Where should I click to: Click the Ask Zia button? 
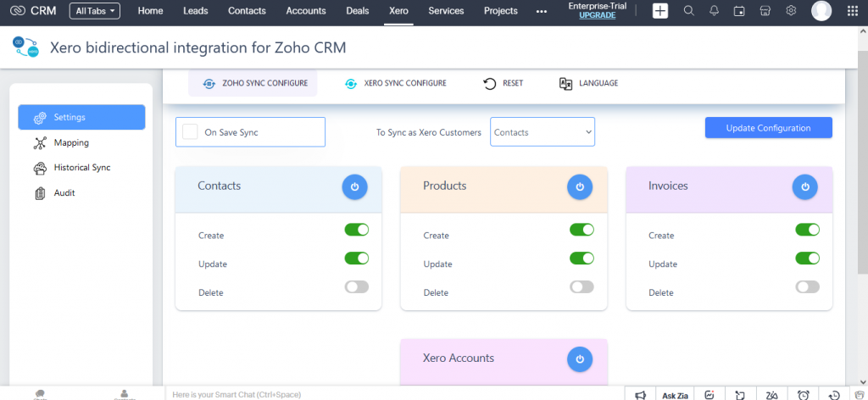pyautogui.click(x=675, y=395)
